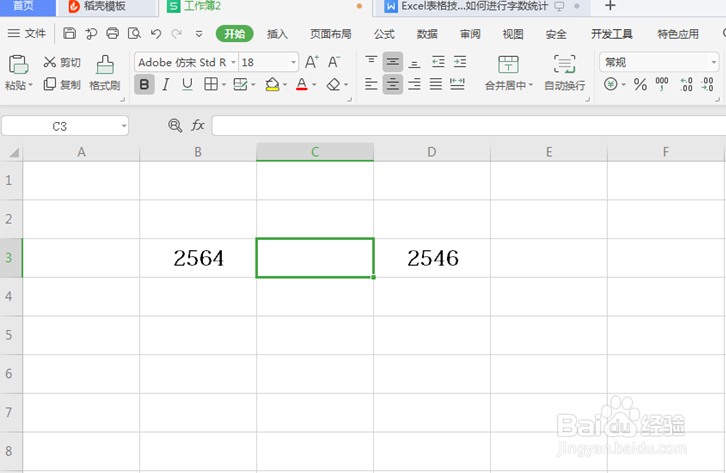Open font size dropdown showing 18
Screen dimensions: 726x473
(293, 62)
